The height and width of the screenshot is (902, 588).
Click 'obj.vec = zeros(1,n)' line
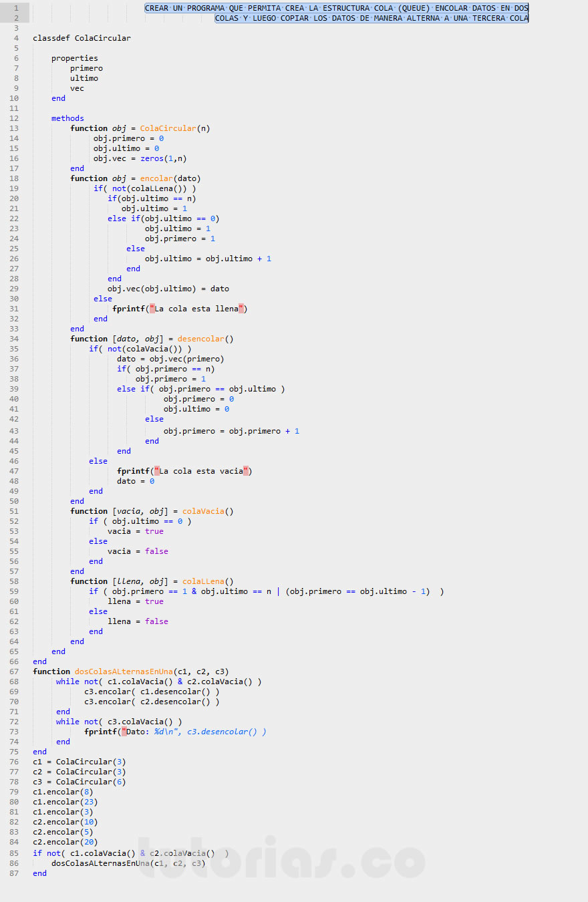coord(140,158)
